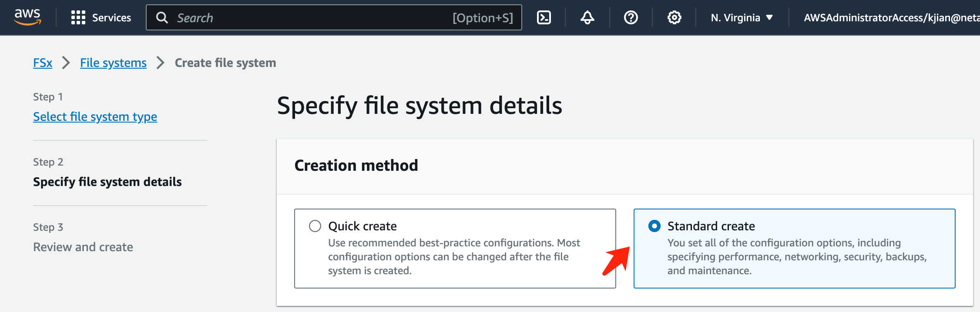
Task: Click the Services menu label
Action: [x=111, y=18]
